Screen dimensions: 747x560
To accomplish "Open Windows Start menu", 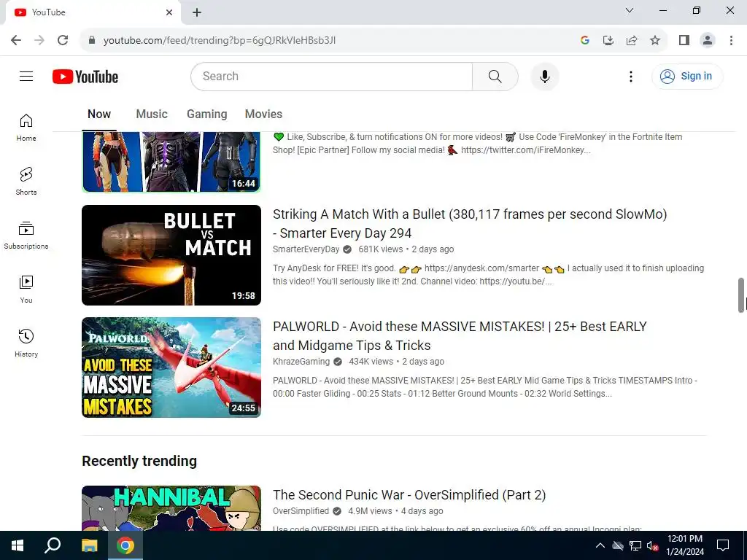I will coord(18,545).
